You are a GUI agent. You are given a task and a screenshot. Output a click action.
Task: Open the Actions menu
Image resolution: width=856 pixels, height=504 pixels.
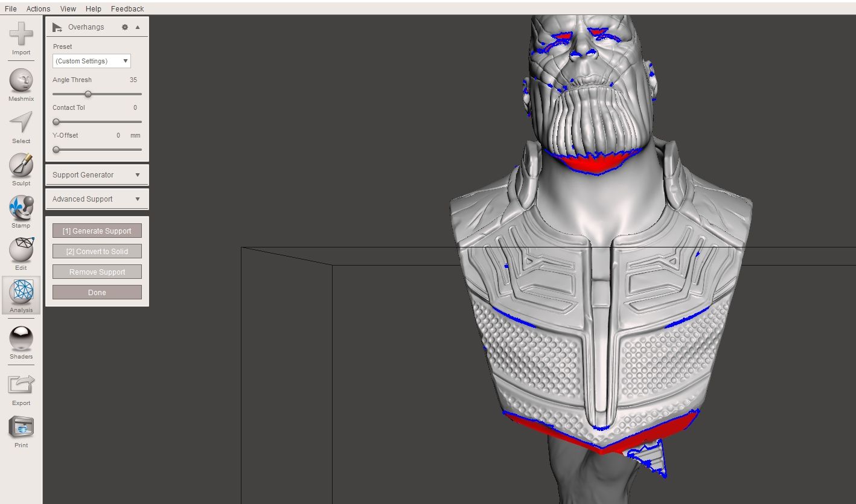[x=38, y=8]
